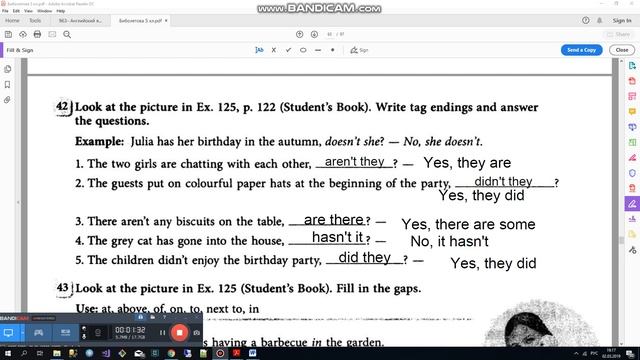Open Bandicam output folder icon
The width and height of the screenshot is (640, 360).
click(x=152, y=317)
